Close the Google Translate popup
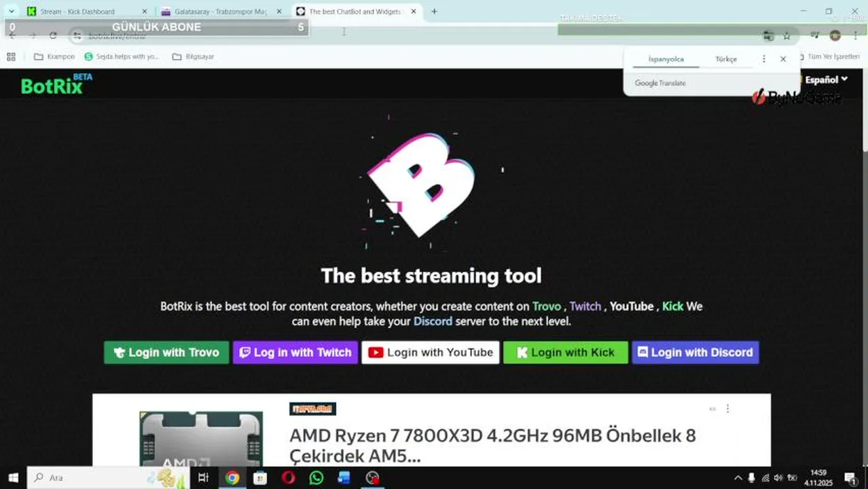The height and width of the screenshot is (489, 868). point(783,59)
